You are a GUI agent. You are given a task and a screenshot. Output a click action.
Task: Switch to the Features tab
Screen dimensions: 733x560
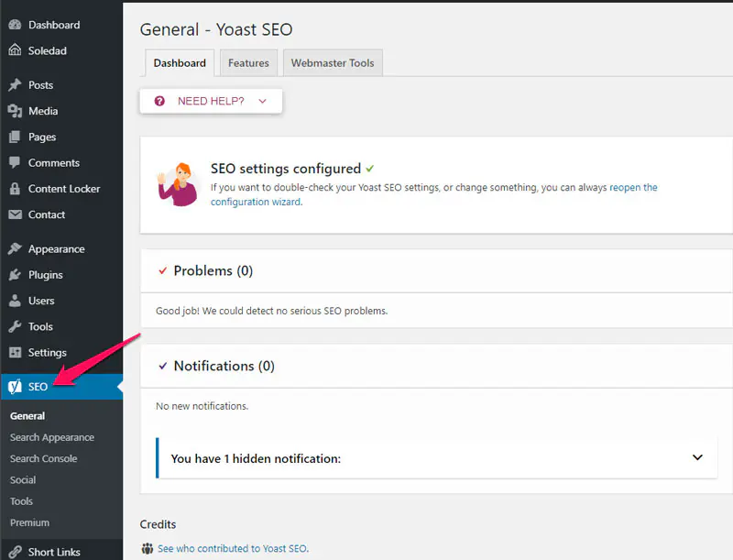tap(248, 62)
